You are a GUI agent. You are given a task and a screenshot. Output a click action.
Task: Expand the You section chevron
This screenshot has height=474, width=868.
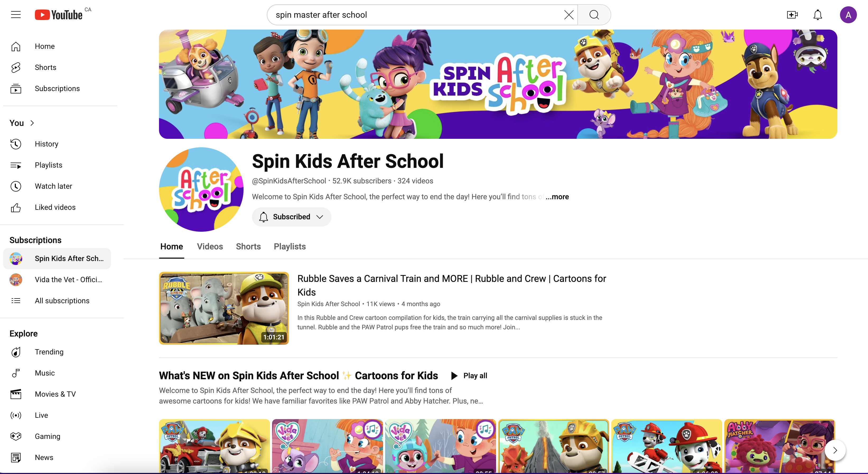(32, 123)
